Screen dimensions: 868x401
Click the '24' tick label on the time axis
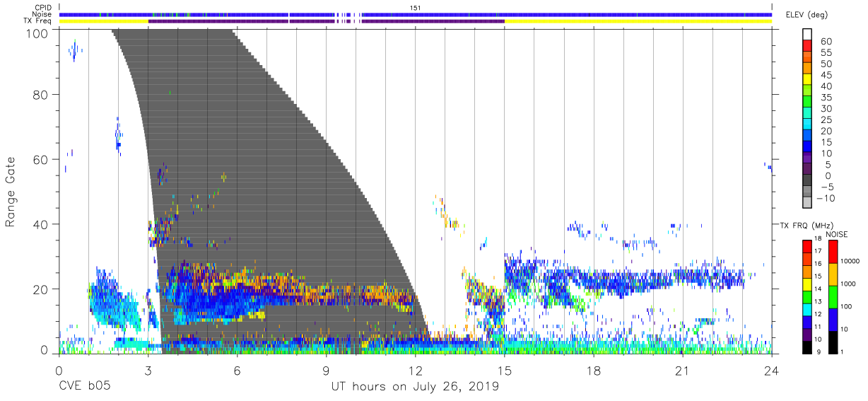tap(772, 371)
